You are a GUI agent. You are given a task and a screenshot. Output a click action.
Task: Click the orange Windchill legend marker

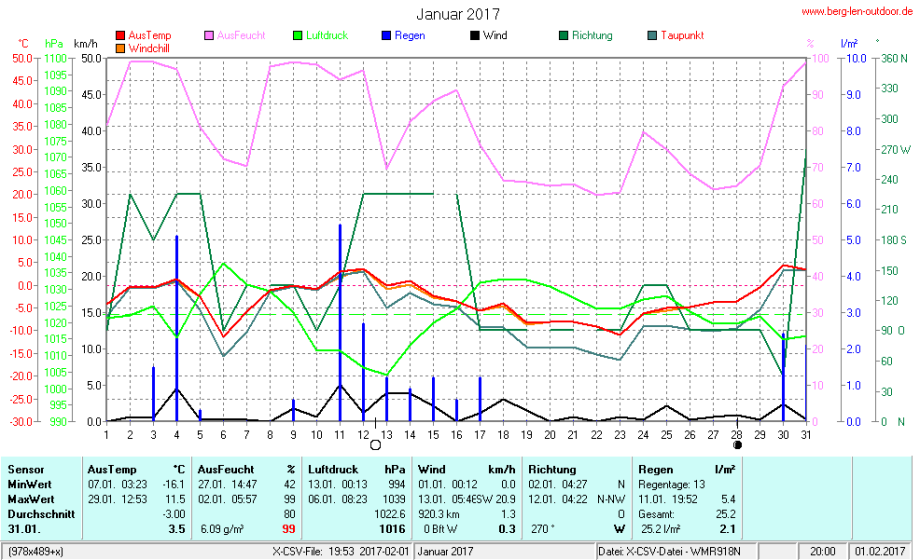(121, 47)
